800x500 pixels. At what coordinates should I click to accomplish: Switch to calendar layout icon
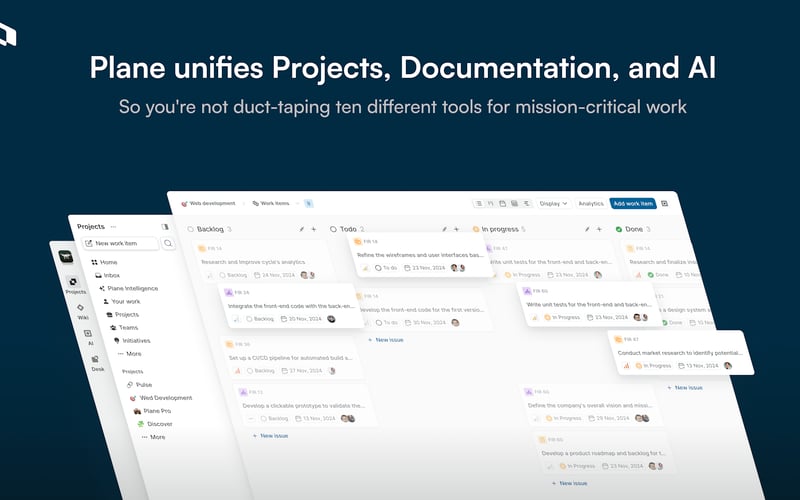[x=503, y=203]
